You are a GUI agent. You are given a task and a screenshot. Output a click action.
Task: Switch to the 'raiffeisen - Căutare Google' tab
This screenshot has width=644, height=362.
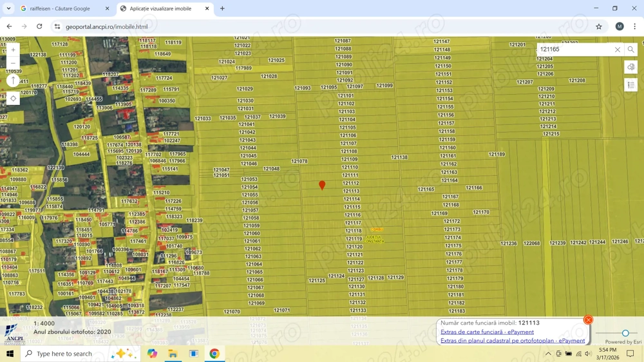pyautogui.click(x=60, y=9)
